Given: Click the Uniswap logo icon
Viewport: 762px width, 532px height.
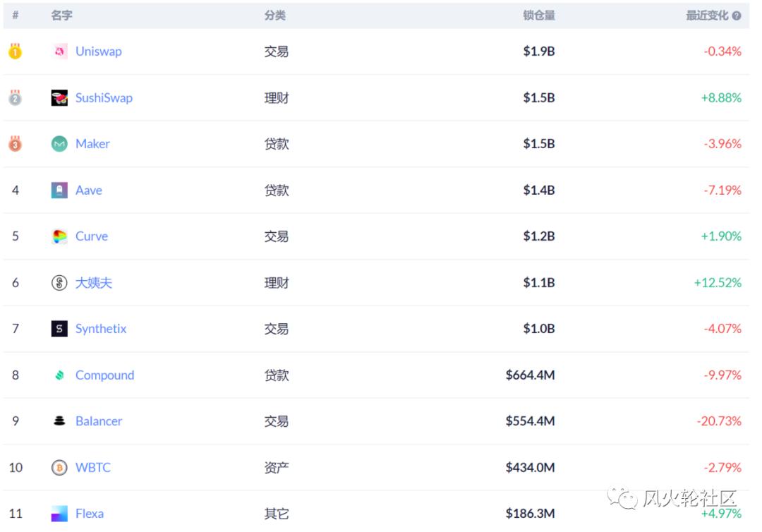Looking at the screenshot, I should click(x=59, y=52).
